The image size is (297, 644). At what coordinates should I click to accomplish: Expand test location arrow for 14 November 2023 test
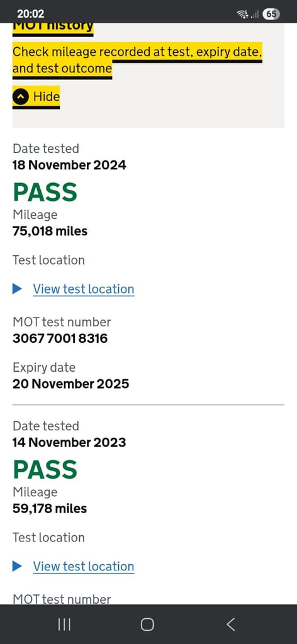tap(17, 567)
